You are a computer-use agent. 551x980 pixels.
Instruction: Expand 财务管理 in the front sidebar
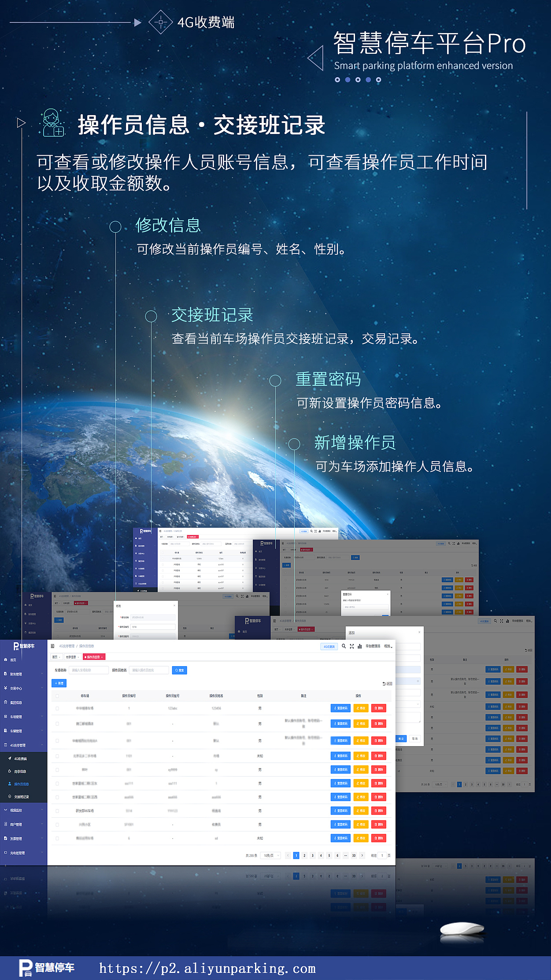[x=23, y=674]
